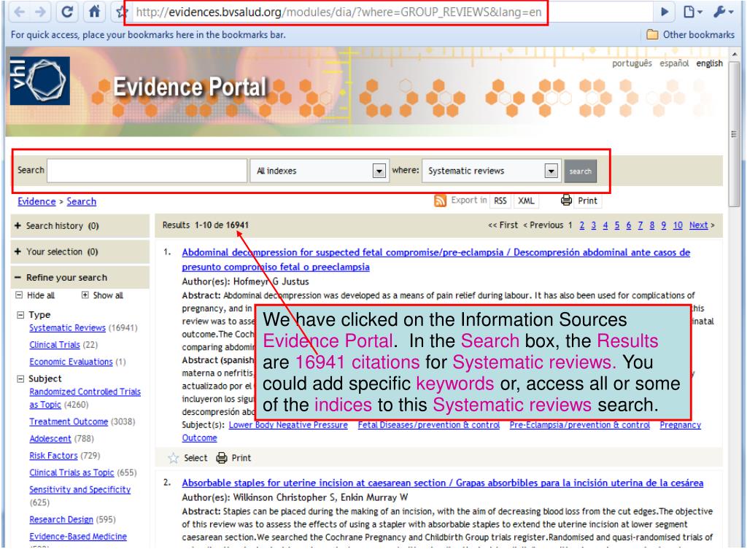Viewport: 747px width, 560px height.
Task: Filter by Evidence-Based Medicine subject
Action: [77, 536]
